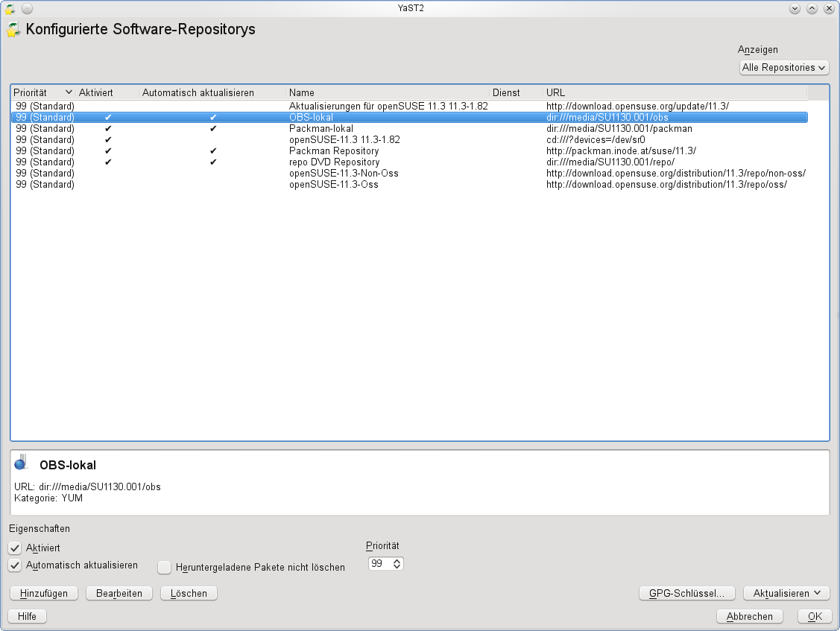Viewport: 840px width, 631px height.
Task: Enable Heruntergeladene Pakete nicht löschen
Action: tap(165, 567)
